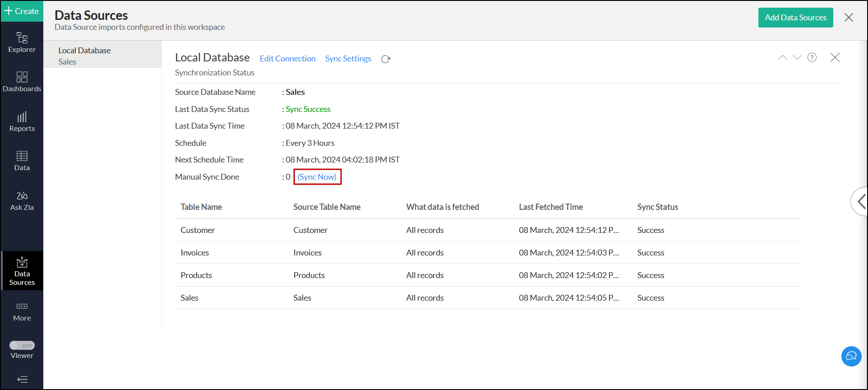Click the Add Data Sources button

tap(795, 18)
